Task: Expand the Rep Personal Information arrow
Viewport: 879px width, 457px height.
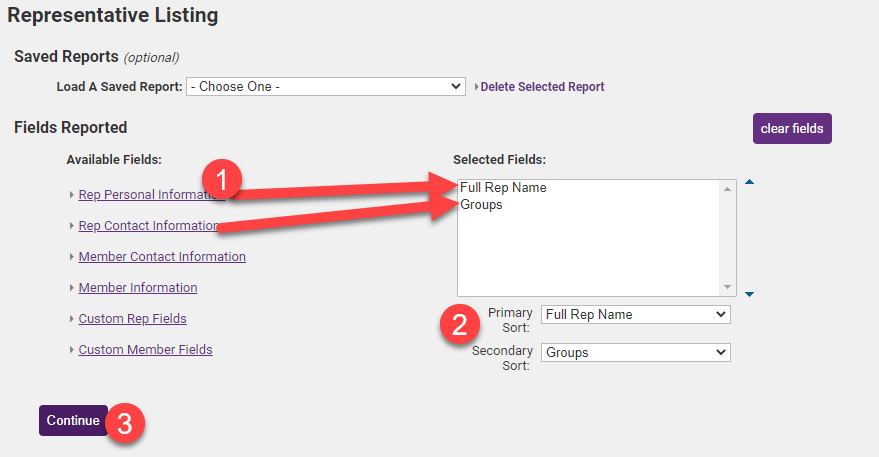Action: 72,195
